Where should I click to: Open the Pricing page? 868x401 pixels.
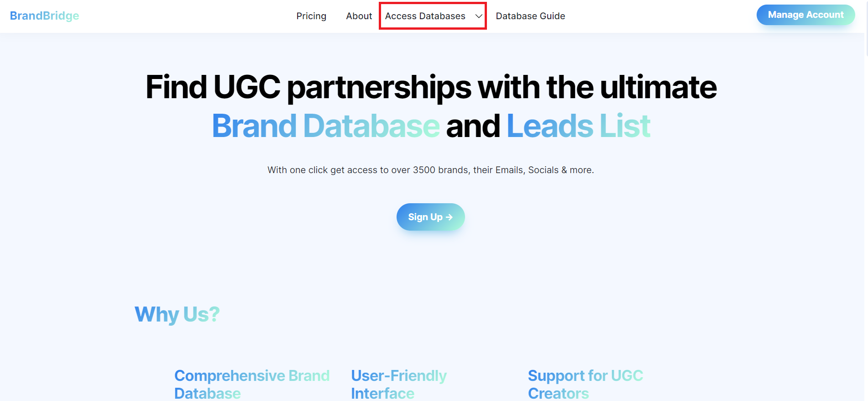point(311,16)
